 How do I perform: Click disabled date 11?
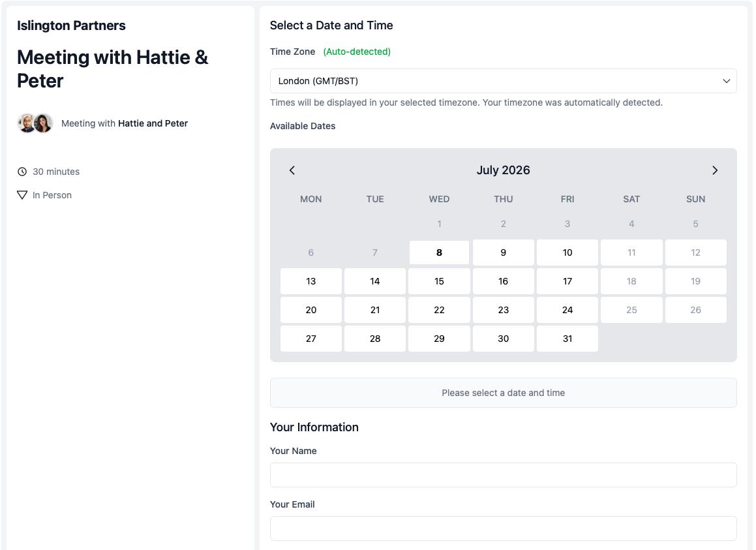[631, 252]
